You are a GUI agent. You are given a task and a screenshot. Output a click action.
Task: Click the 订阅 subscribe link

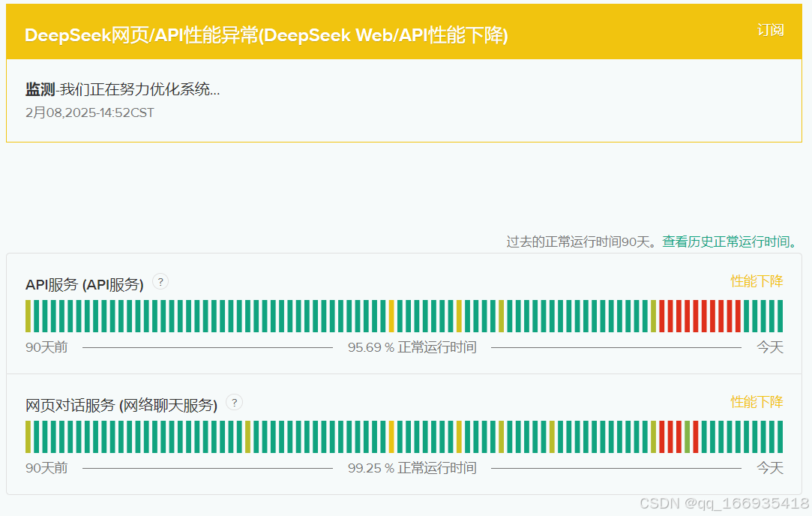pos(770,30)
